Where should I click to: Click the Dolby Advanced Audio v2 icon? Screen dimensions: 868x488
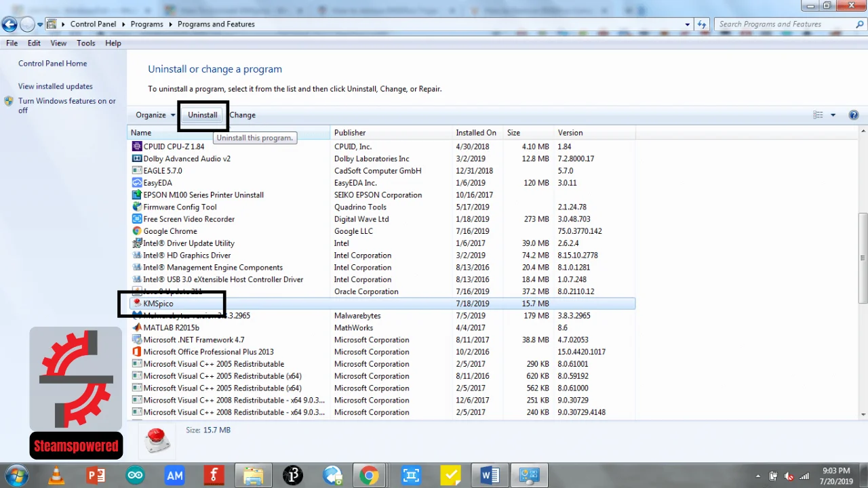click(137, 159)
